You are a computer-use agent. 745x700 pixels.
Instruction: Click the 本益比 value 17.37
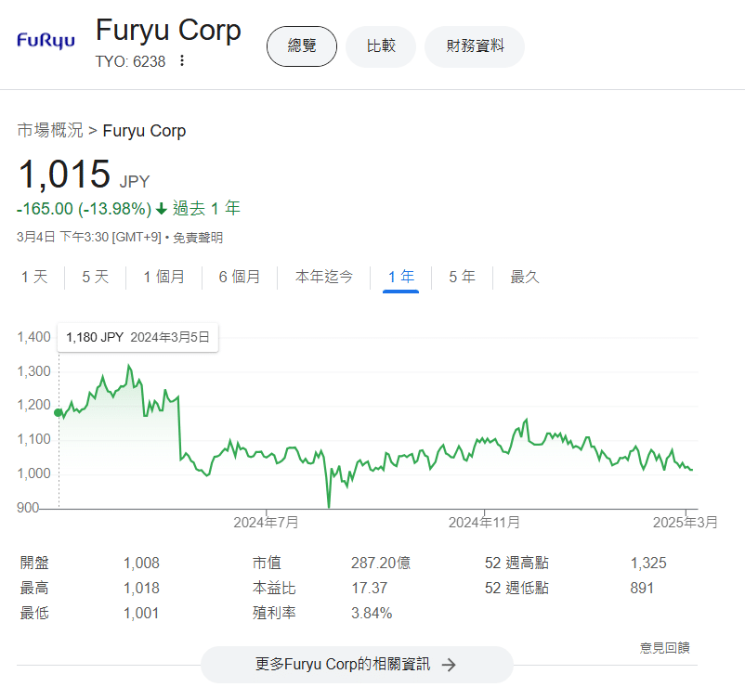pyautogui.click(x=370, y=589)
